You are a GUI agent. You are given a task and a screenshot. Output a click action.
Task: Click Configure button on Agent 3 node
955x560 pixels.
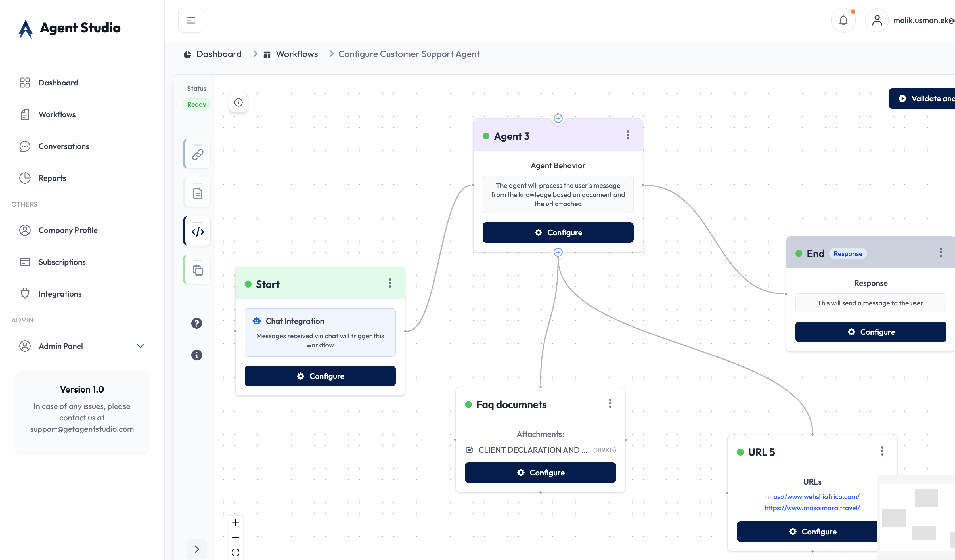point(558,232)
